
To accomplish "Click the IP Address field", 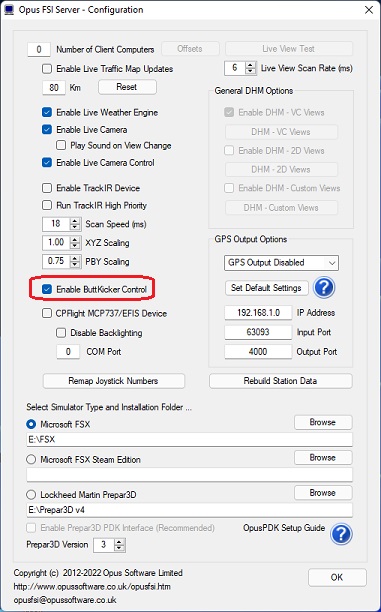I will tap(258, 313).
